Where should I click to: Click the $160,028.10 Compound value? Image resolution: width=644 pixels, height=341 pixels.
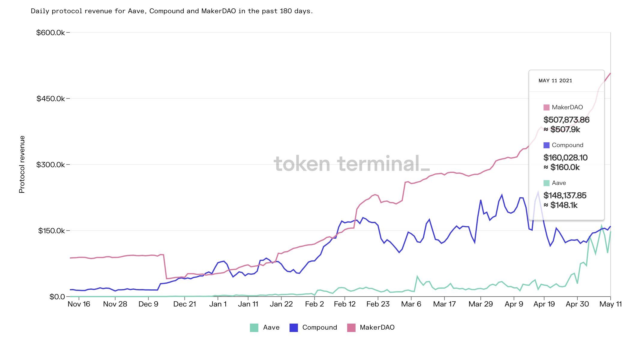[x=565, y=158]
